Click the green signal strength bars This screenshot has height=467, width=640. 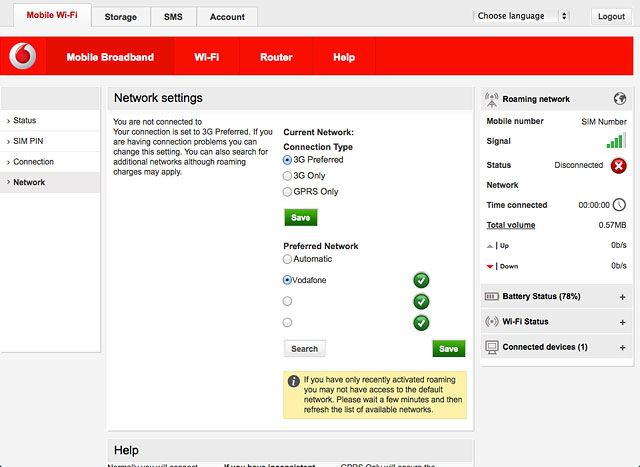pyautogui.click(x=616, y=140)
